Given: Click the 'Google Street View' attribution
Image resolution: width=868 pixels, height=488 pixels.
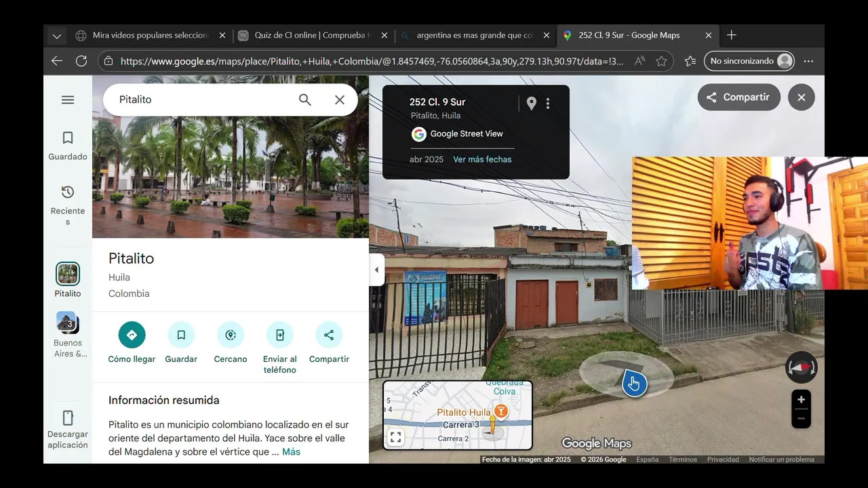Looking at the screenshot, I should point(467,134).
